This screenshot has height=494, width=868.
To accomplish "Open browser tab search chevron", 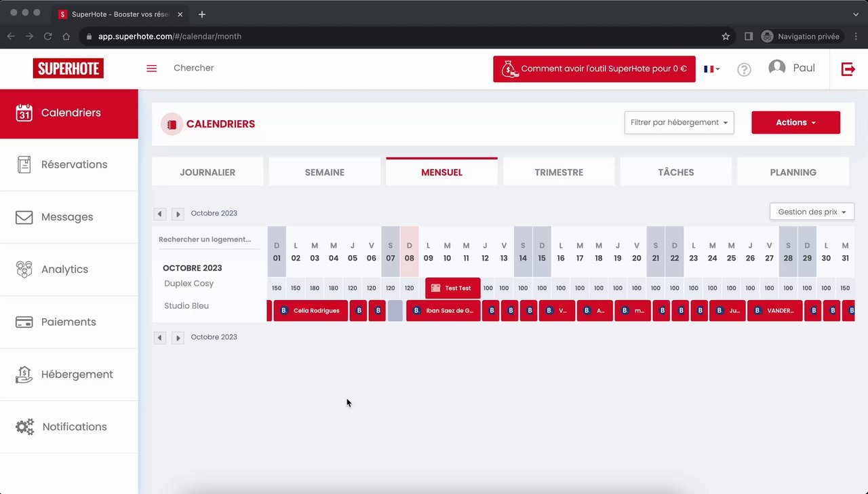I will tap(856, 14).
